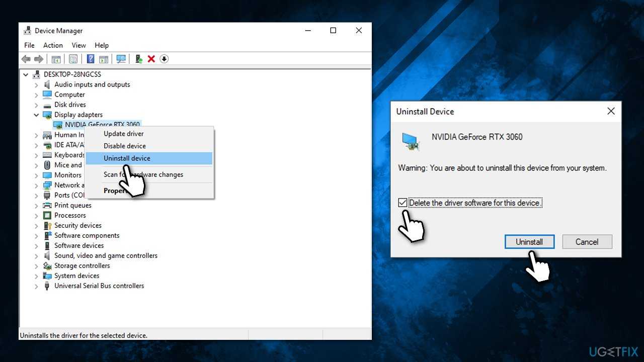Click the Help toolbar icon with question mark
This screenshot has width=644, height=362.
(x=91, y=59)
